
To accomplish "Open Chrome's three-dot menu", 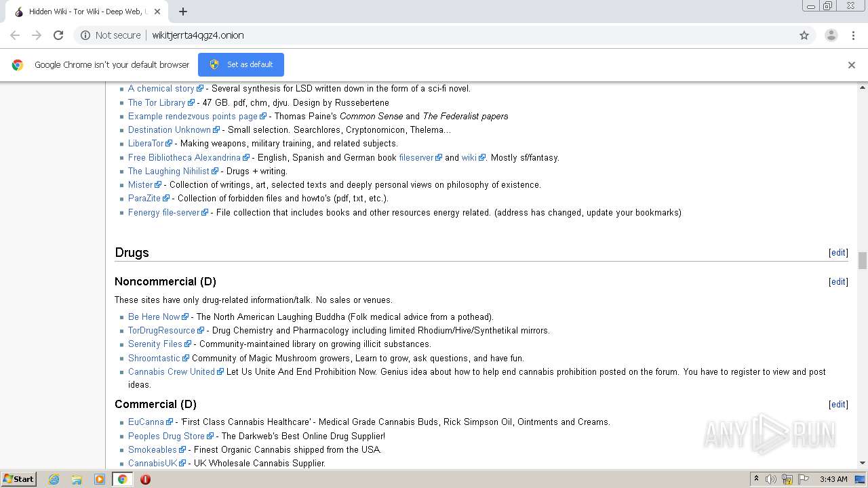I will point(853,35).
